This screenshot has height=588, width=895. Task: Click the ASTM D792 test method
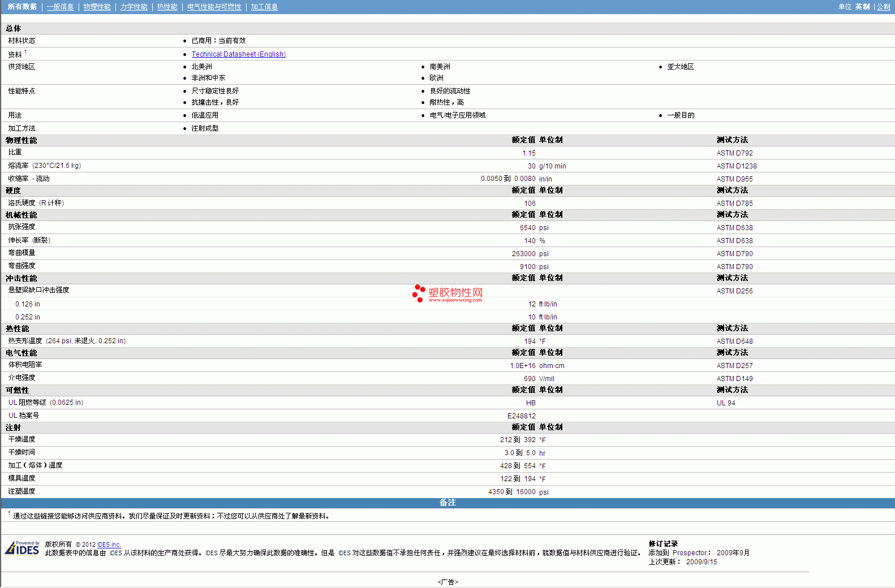click(734, 153)
